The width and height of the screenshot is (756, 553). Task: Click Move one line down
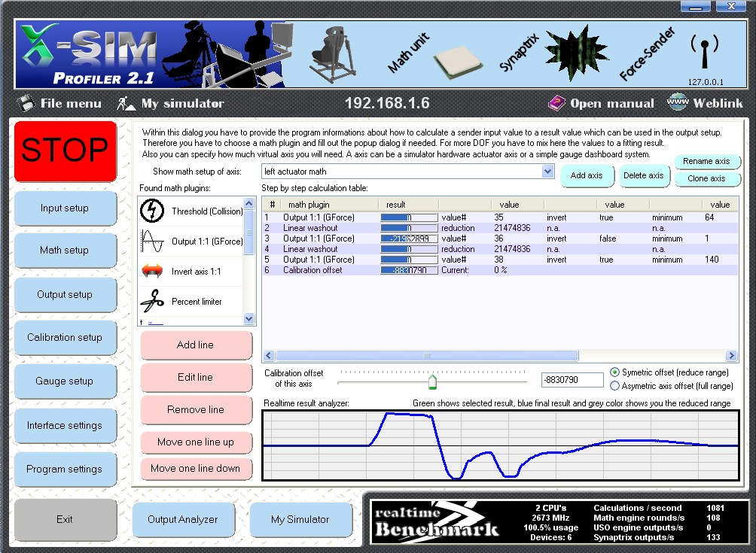pyautogui.click(x=196, y=468)
